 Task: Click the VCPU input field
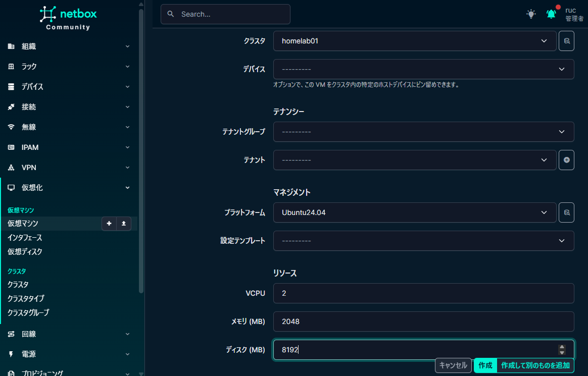(x=424, y=293)
